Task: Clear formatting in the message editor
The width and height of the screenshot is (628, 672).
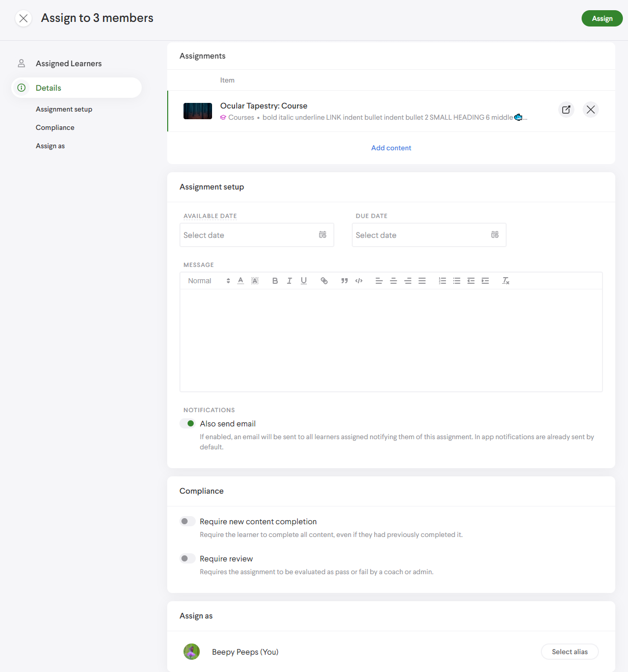Action: click(506, 281)
